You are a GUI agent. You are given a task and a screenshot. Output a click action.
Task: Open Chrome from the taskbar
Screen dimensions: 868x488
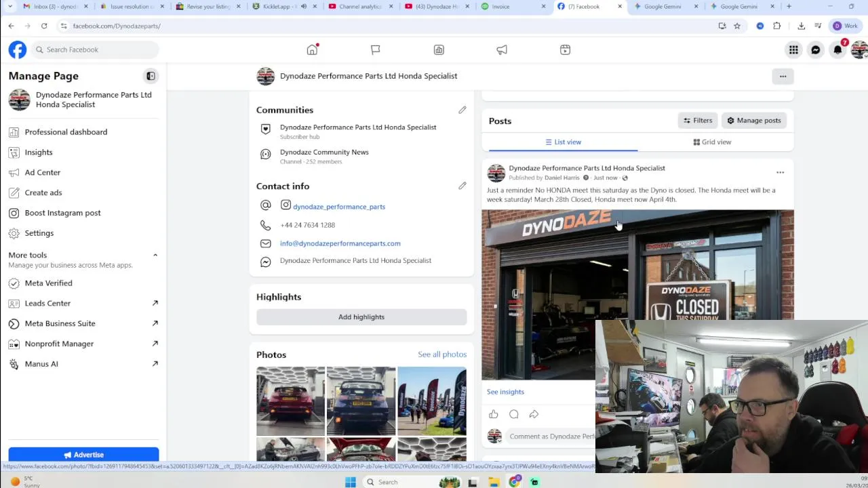tap(515, 482)
